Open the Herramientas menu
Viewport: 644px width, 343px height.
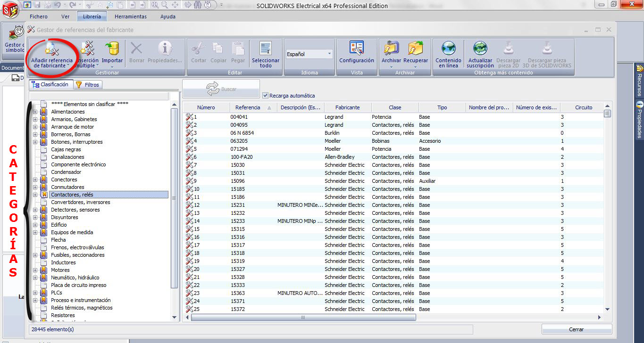pos(130,16)
